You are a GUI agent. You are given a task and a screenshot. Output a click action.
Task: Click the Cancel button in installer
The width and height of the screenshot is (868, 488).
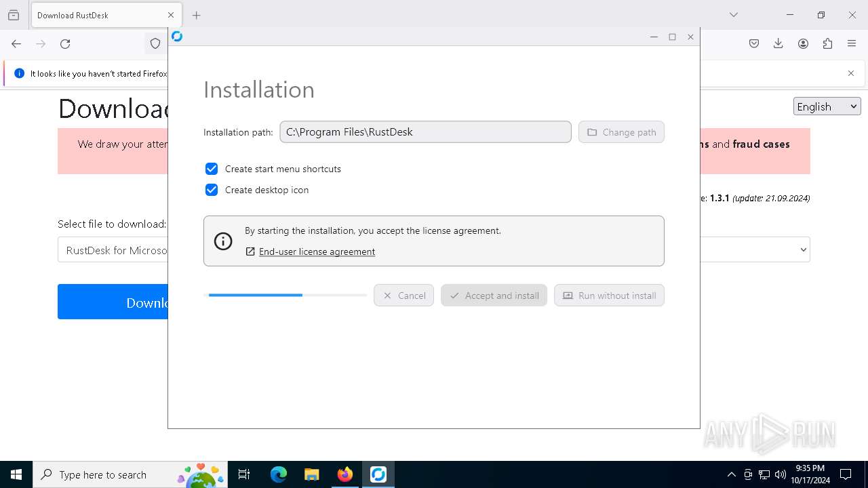(x=403, y=296)
